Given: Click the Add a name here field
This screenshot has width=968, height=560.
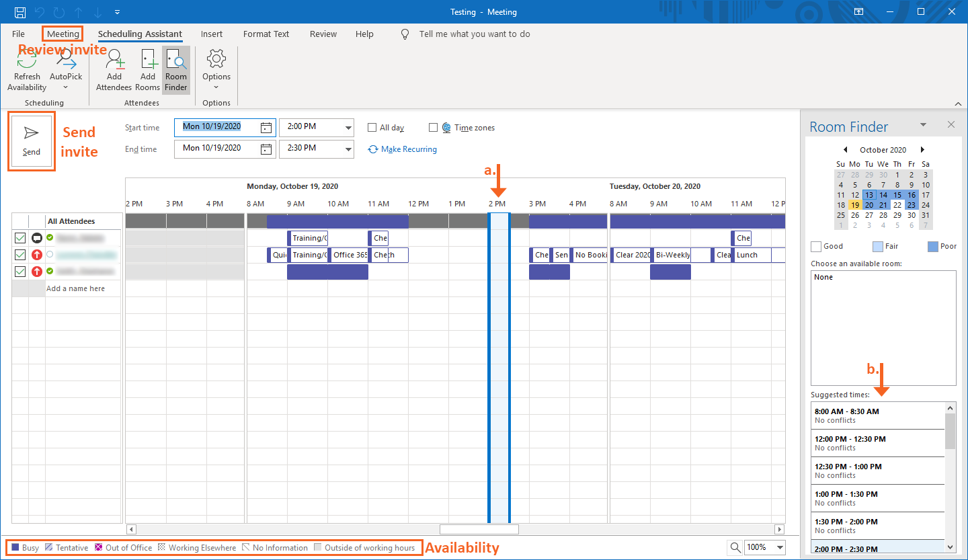Looking at the screenshot, I should pos(76,288).
